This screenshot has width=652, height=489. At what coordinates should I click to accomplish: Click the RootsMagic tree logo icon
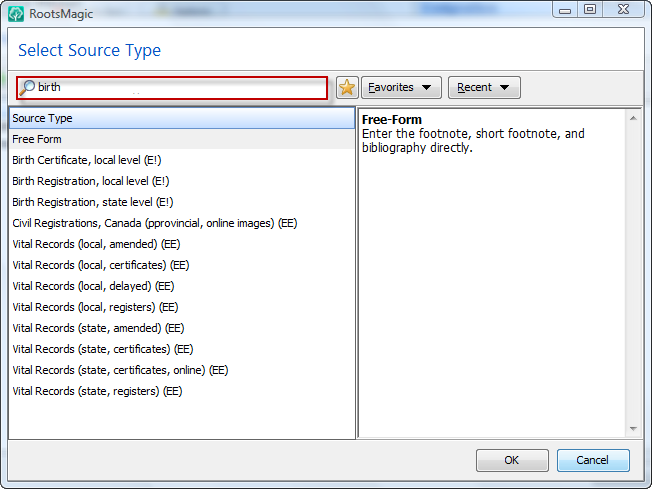pyautogui.click(x=16, y=13)
